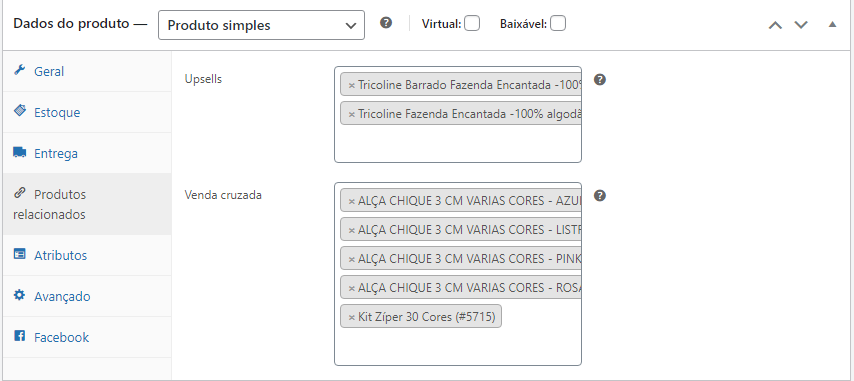Click the Facebook icon in sidebar
The height and width of the screenshot is (381, 854).
pos(20,336)
